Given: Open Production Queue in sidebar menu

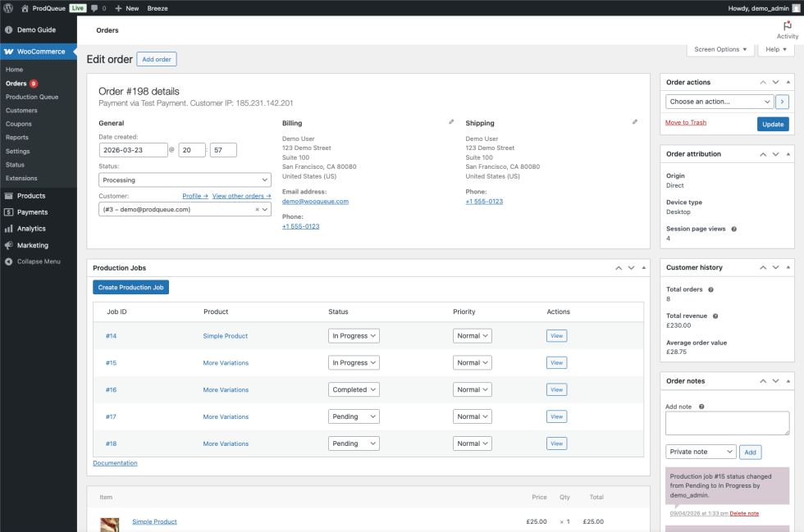Looking at the screenshot, I should click(x=32, y=97).
